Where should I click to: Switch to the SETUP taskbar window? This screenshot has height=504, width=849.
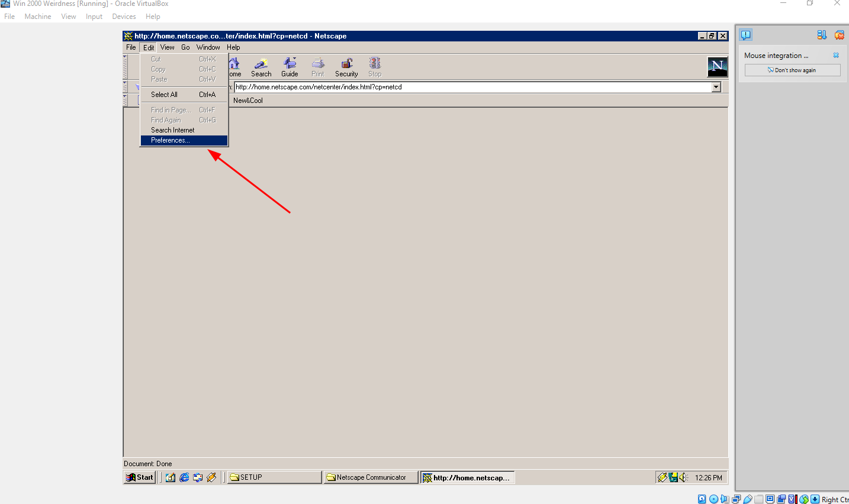pyautogui.click(x=275, y=477)
